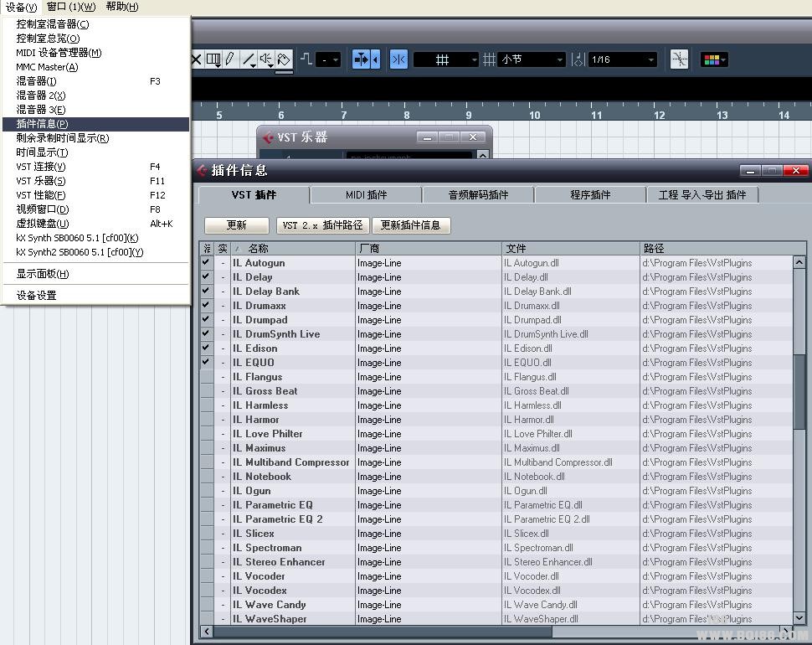Select the Line draw tool
The height and width of the screenshot is (645, 812).
coord(249,59)
